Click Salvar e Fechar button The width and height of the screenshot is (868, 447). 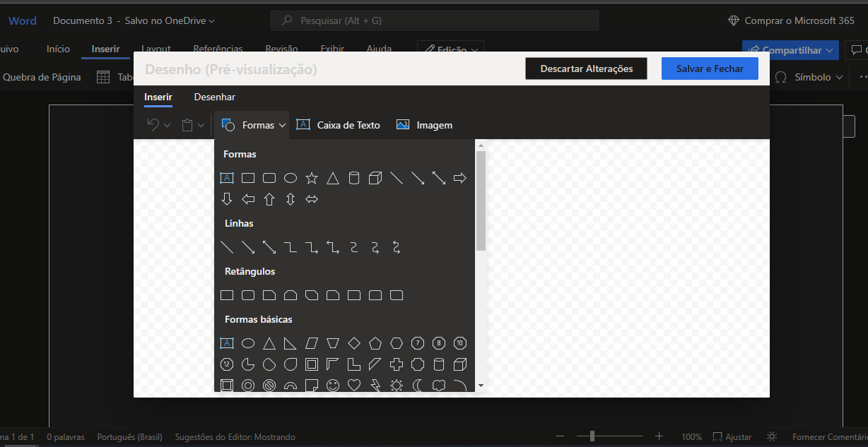(x=710, y=68)
